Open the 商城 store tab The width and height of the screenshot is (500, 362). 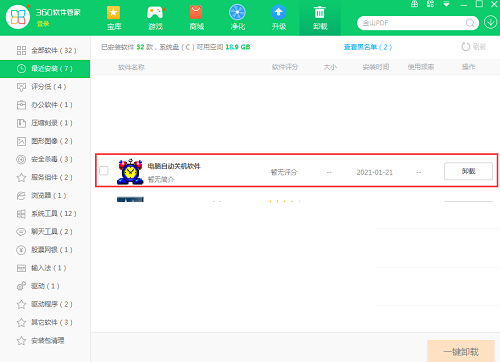coord(197,18)
